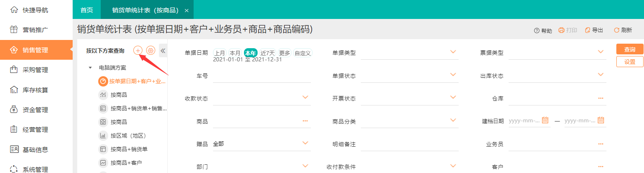
Task: Open scheme settings gear icon
Action: pyautogui.click(x=151, y=50)
